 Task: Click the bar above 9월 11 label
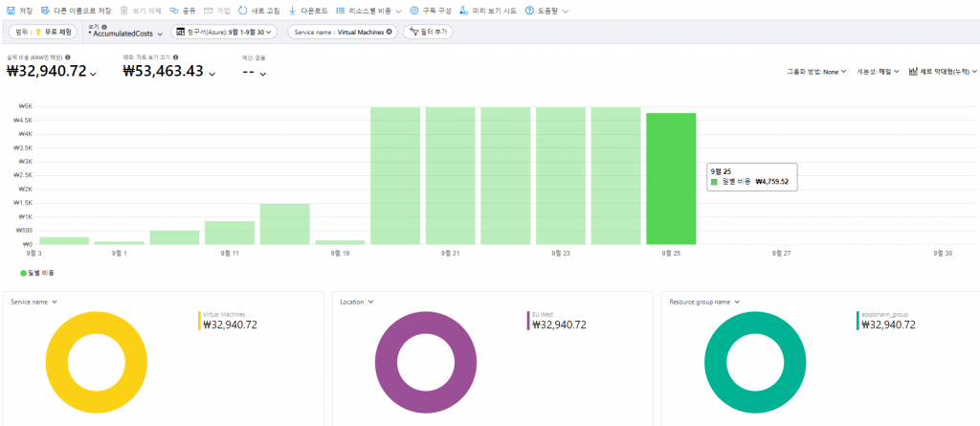coord(230,233)
